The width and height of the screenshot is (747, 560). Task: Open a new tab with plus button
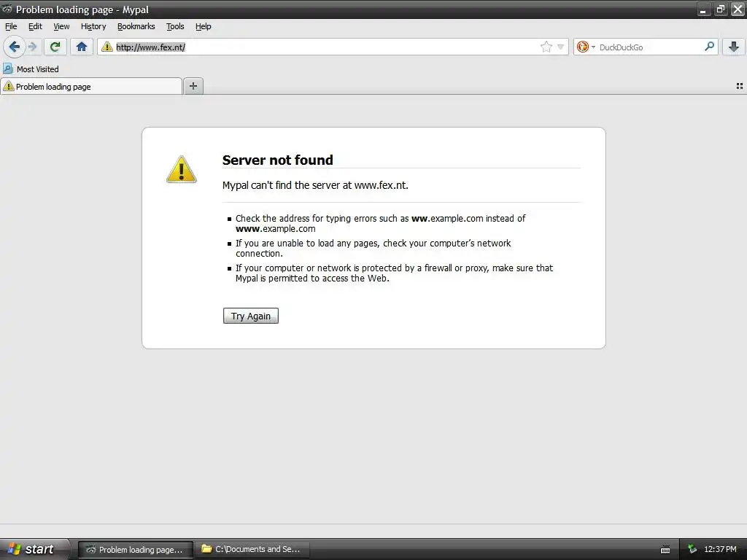click(x=193, y=86)
